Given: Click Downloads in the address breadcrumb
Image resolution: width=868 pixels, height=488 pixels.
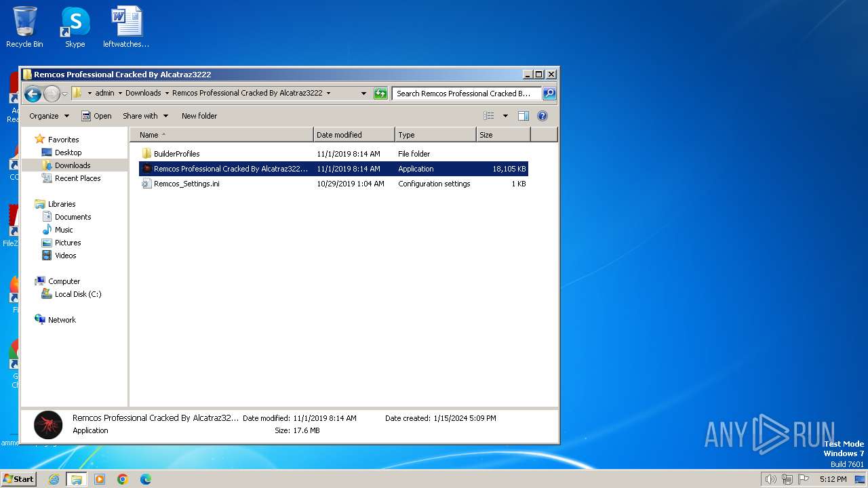Looking at the screenshot, I should pos(143,94).
